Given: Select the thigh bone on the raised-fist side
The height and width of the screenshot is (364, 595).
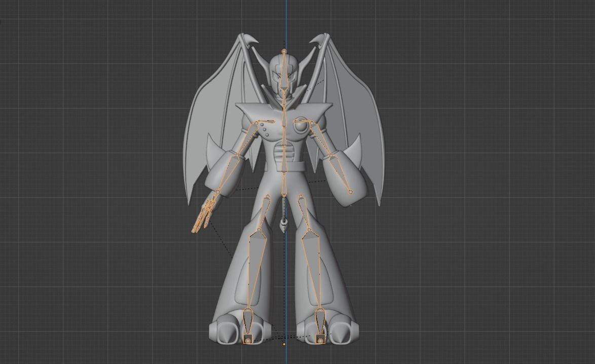Looking at the screenshot, I should click(x=304, y=213).
